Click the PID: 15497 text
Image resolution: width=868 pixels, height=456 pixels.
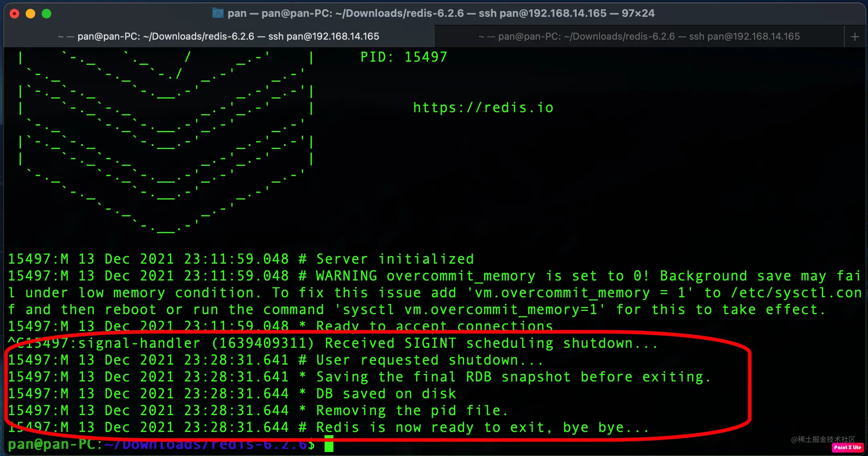pyautogui.click(x=404, y=57)
